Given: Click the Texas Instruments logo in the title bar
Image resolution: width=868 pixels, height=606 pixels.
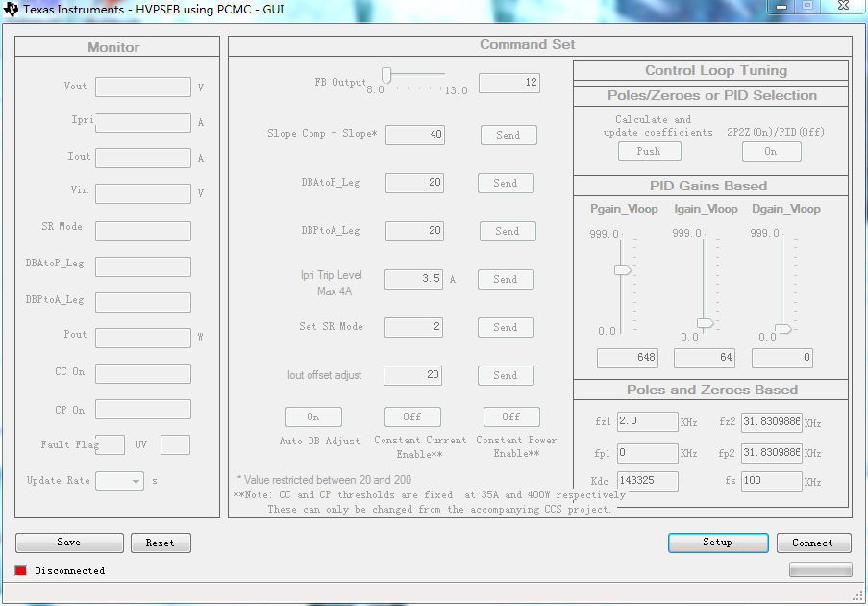Looking at the screenshot, I should tap(10, 9).
